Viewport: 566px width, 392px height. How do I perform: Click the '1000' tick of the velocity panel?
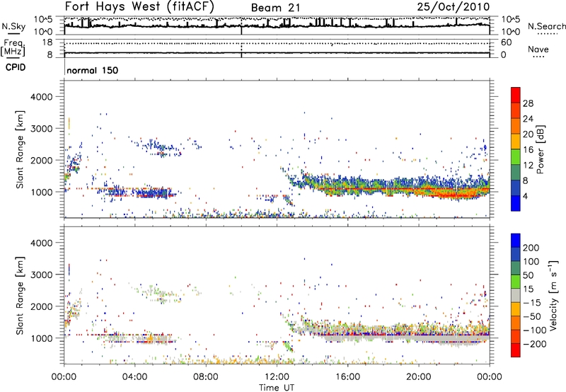pos(42,338)
